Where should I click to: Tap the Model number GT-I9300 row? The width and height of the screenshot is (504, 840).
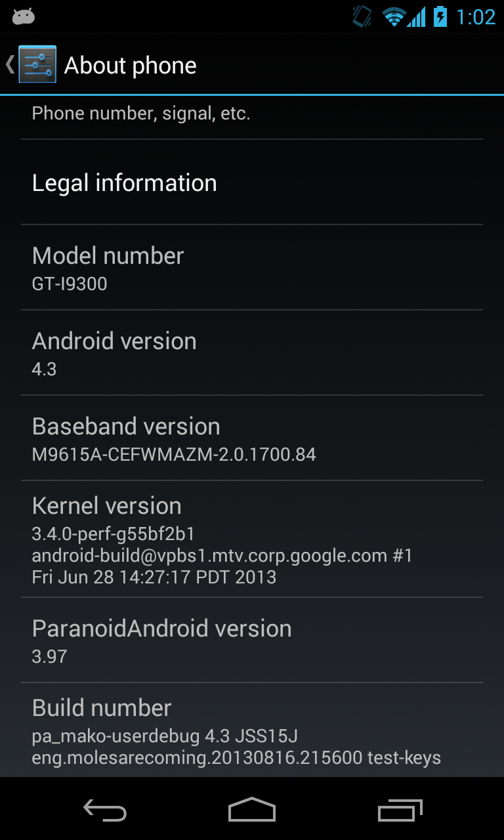tap(252, 268)
